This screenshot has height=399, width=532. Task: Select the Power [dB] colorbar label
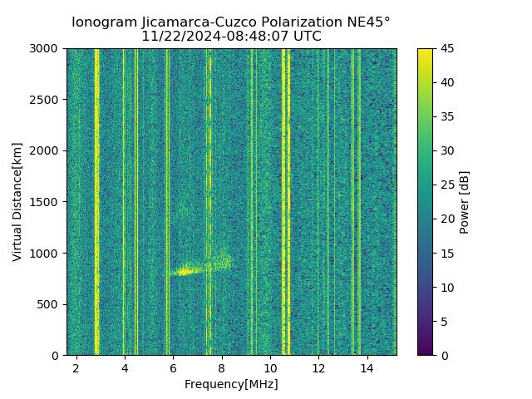tap(464, 203)
